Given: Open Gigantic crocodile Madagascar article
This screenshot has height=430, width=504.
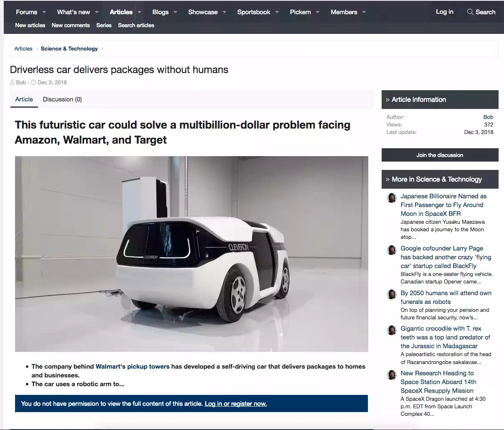Looking at the screenshot, I should click(445, 337).
